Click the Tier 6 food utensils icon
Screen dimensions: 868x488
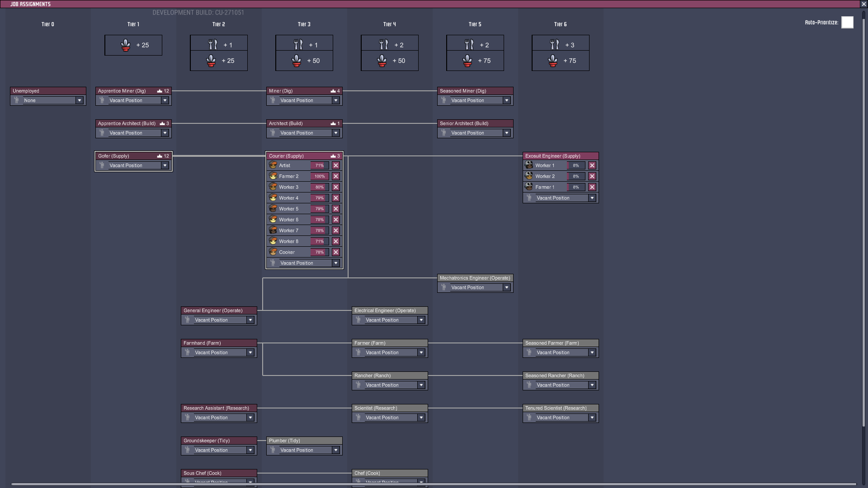coord(555,45)
